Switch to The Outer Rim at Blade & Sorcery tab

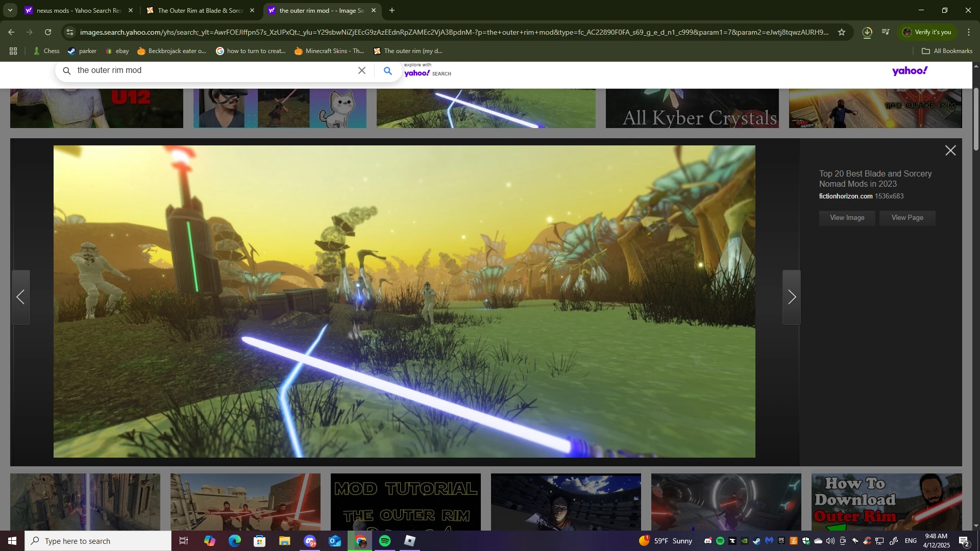tap(200, 10)
